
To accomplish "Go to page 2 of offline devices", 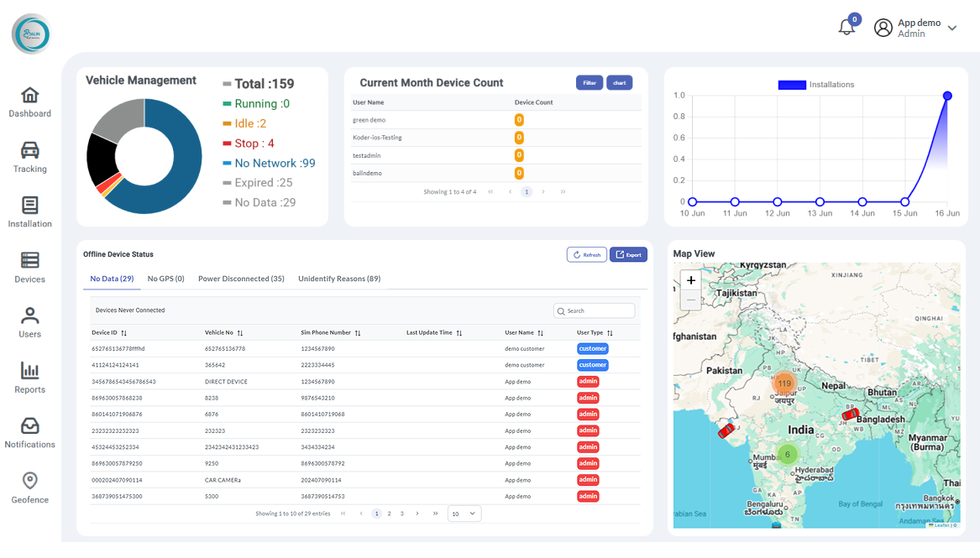I will coord(390,514).
